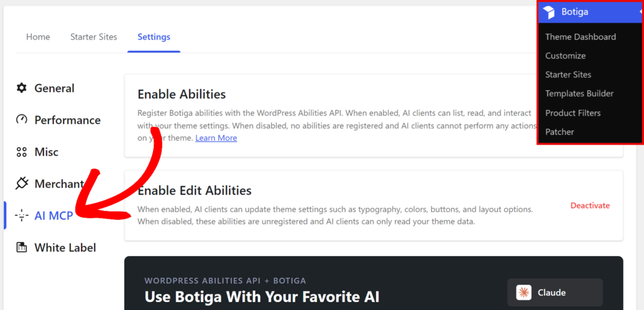644x310 pixels.
Task: Open the Patcher menu item
Action: pyautogui.click(x=560, y=132)
